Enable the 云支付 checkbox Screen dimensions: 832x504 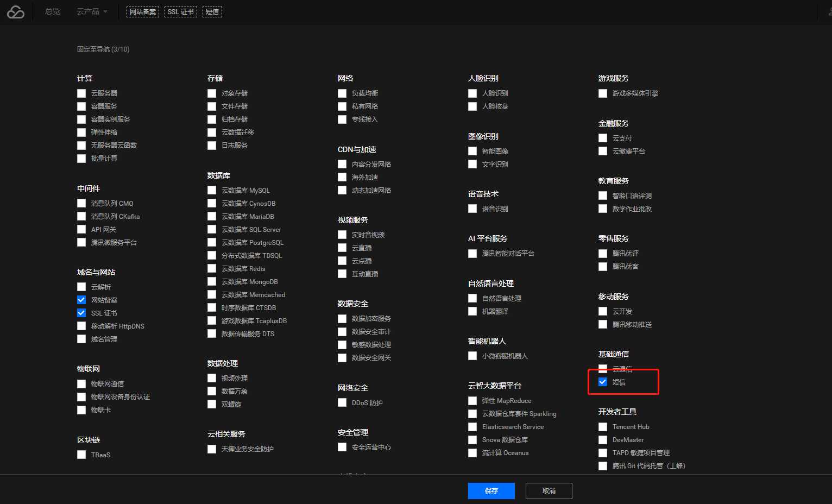click(603, 138)
